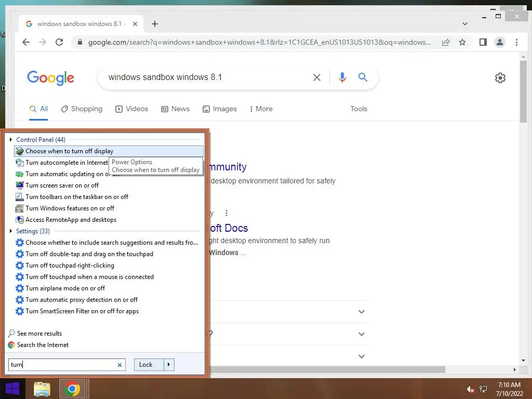Open the More search categories menu

coord(261,109)
